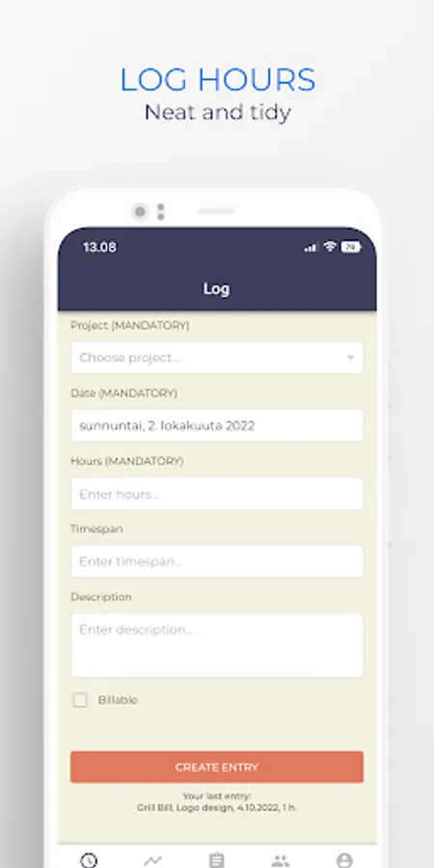Tap the last entry summary text
Image resolution: width=434 pixels, height=868 pixels.
pos(217,802)
